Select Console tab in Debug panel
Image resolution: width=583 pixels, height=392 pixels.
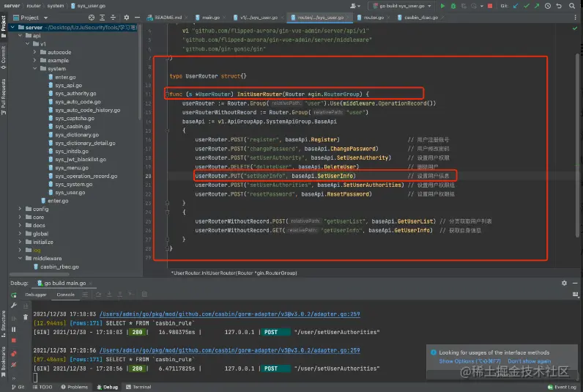pos(65,295)
